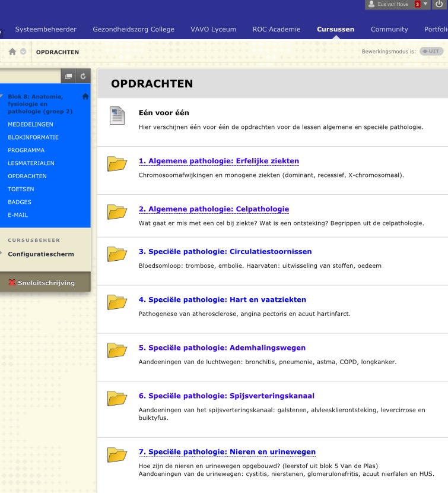Click the Sneluitschrijving button

(x=42, y=283)
